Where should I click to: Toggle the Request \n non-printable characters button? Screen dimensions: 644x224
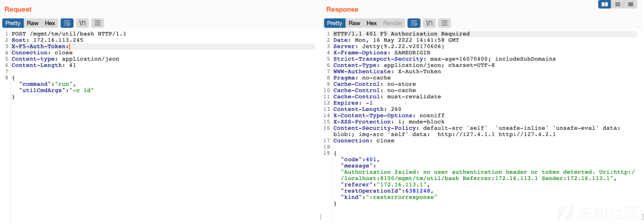coord(82,23)
